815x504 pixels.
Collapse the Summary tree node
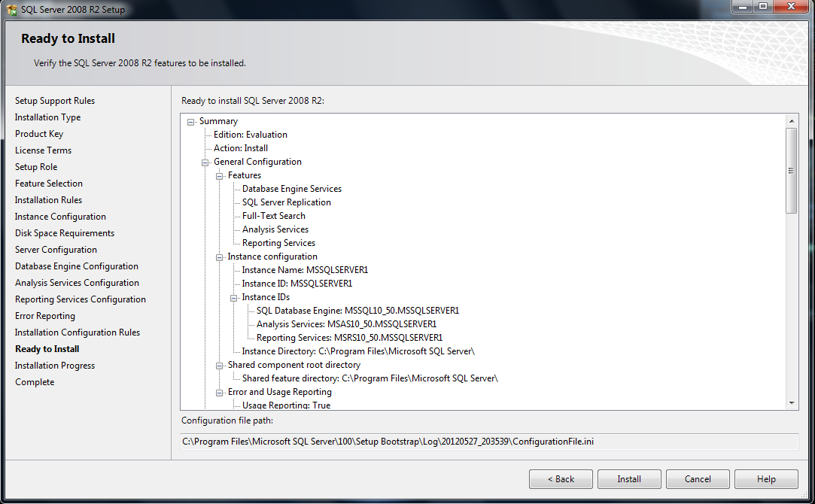[x=190, y=122]
